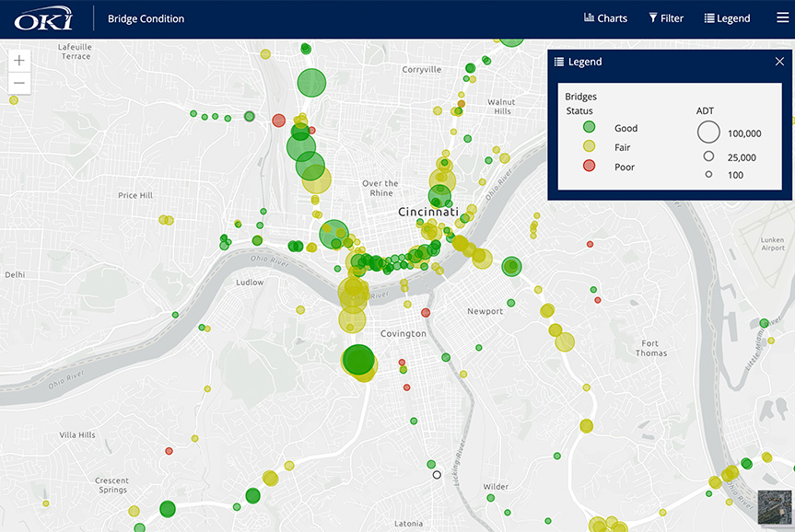Click the Good status green legend swatch

click(590, 128)
